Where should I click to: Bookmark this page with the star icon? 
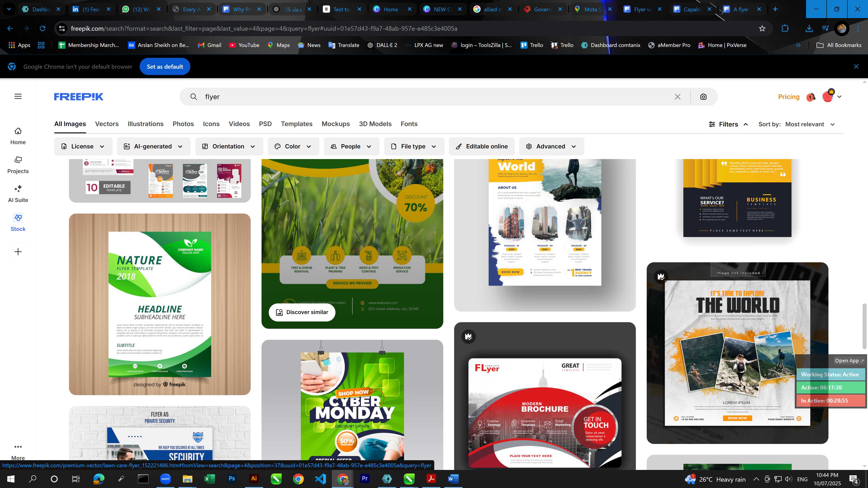point(762,29)
